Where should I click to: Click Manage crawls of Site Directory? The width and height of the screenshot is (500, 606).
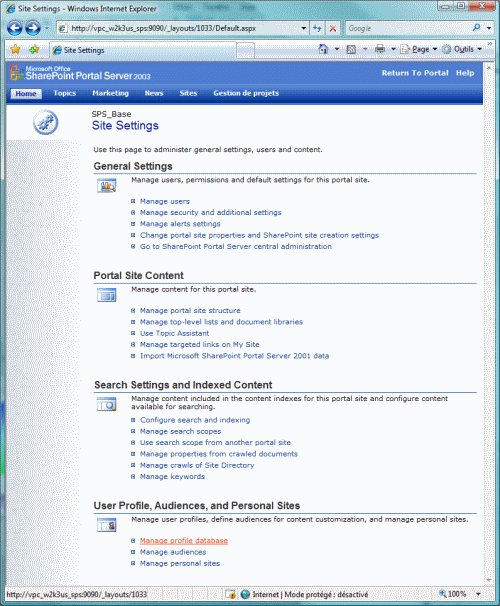point(197,465)
